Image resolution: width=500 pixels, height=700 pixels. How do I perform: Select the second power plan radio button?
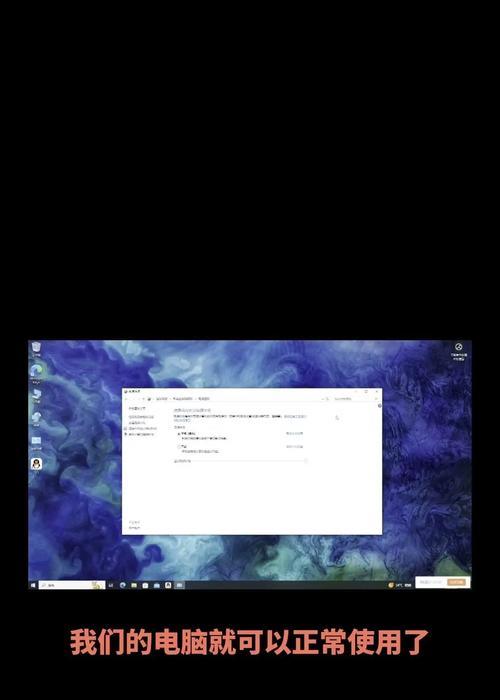click(179, 446)
